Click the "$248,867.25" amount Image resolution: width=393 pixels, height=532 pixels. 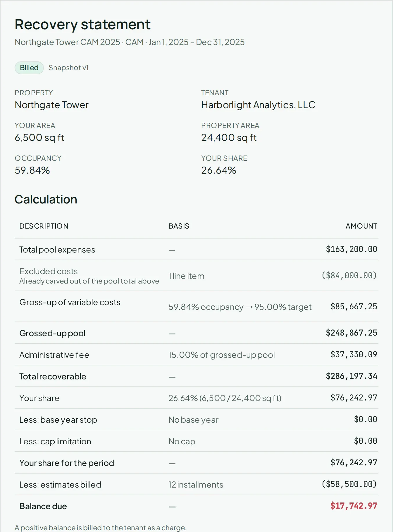tap(351, 333)
